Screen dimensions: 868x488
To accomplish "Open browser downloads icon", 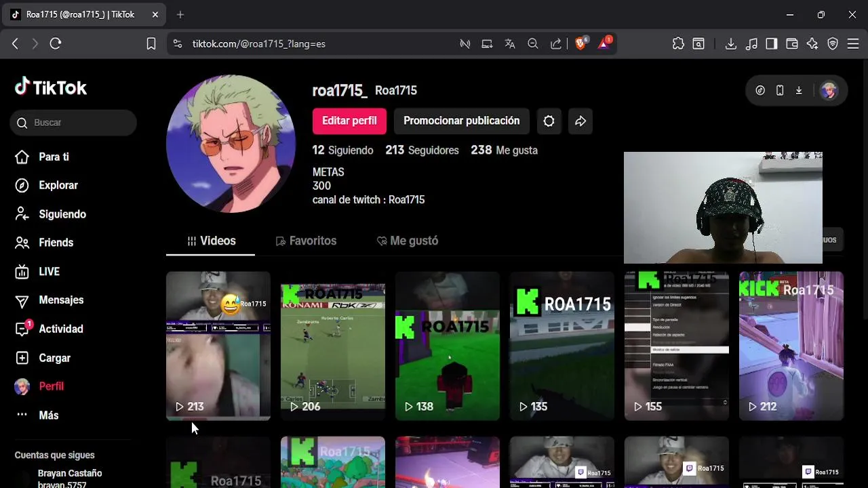I will coord(730,43).
